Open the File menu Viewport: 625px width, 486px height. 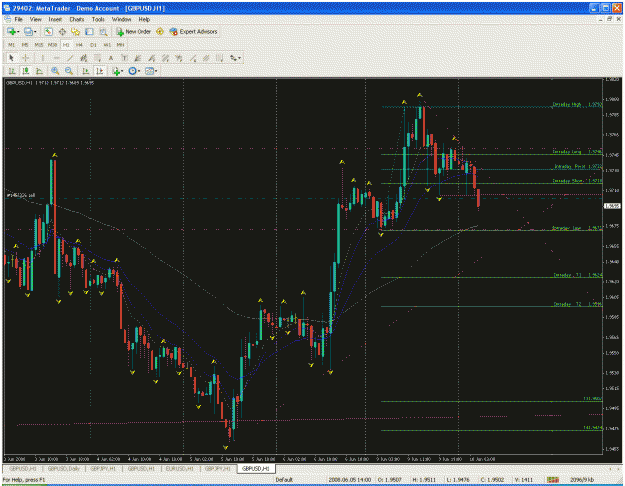tap(19, 20)
